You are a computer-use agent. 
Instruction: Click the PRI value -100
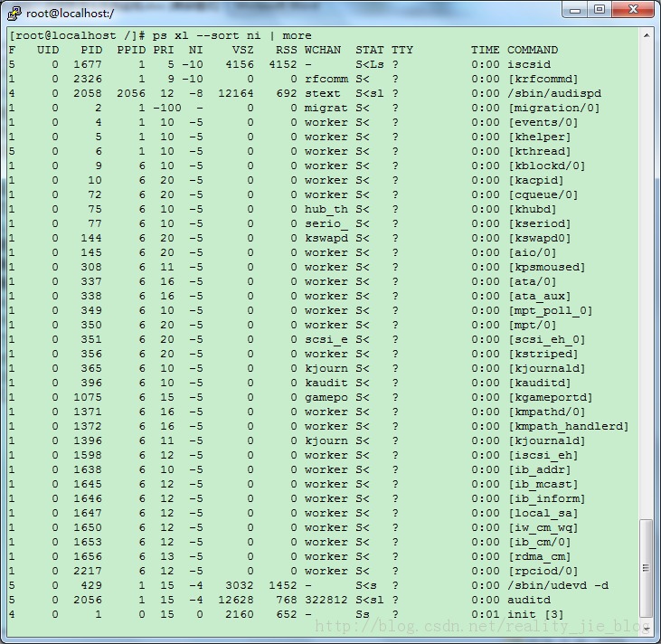pos(167,108)
